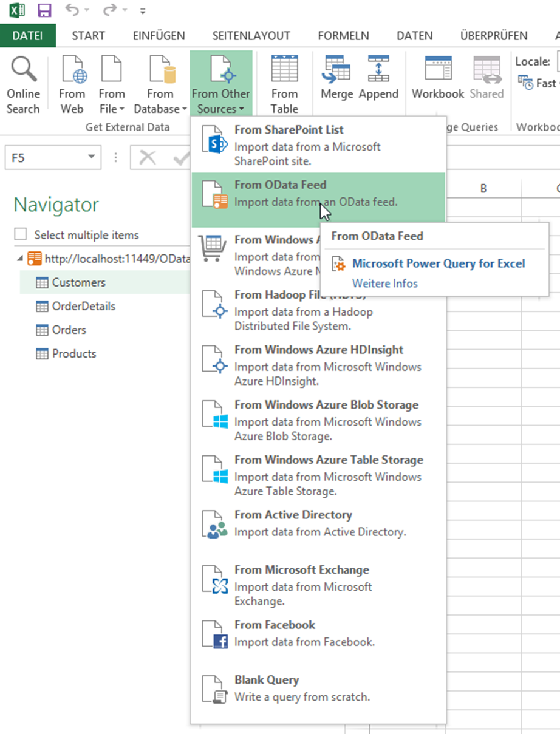This screenshot has width=560, height=734.
Task: Switch to the ÜBERPRÜFEN ribbon tab
Action: [x=494, y=36]
